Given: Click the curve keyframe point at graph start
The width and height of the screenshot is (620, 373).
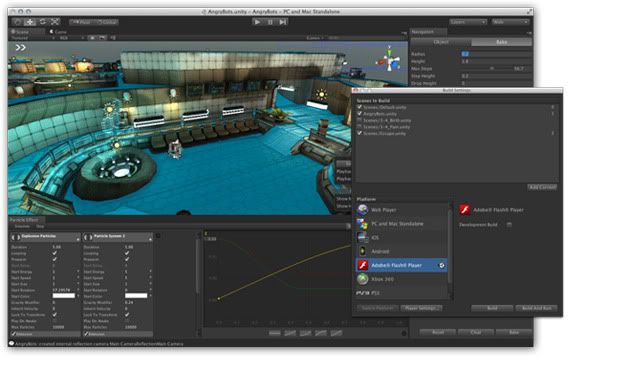Looking at the screenshot, I should tap(219, 299).
